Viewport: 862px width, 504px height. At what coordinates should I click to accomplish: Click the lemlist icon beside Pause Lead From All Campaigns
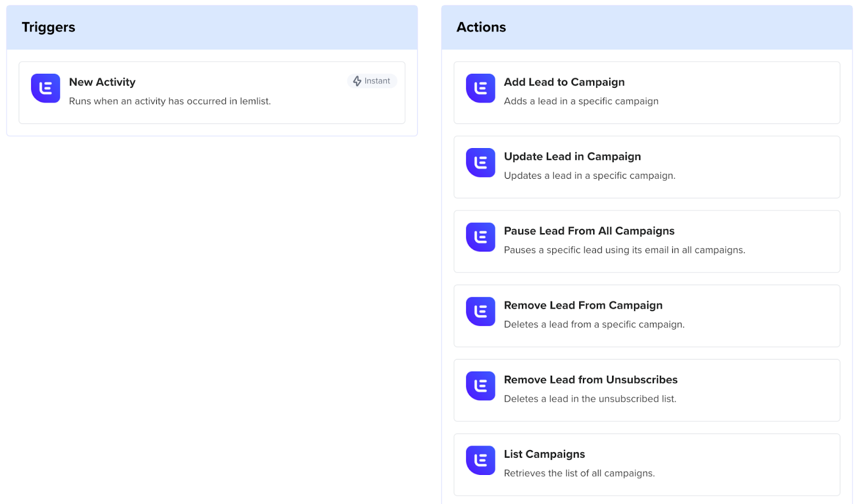[480, 237]
